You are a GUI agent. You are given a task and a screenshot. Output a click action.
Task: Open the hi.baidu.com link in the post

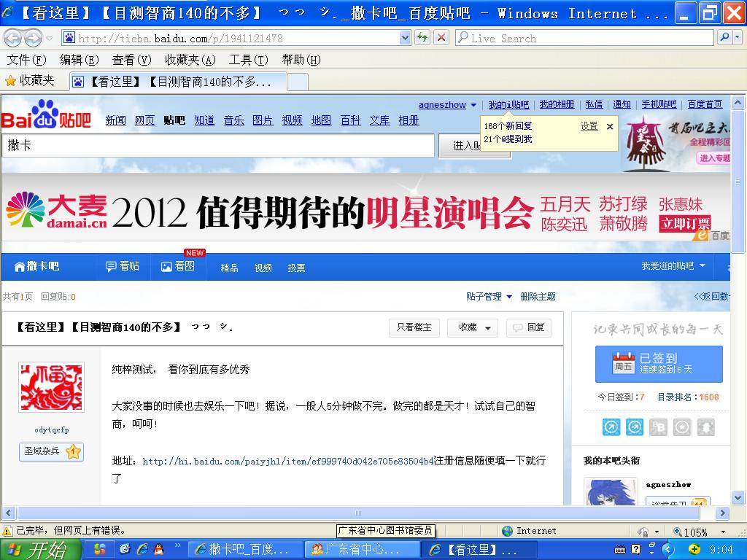pos(287,461)
